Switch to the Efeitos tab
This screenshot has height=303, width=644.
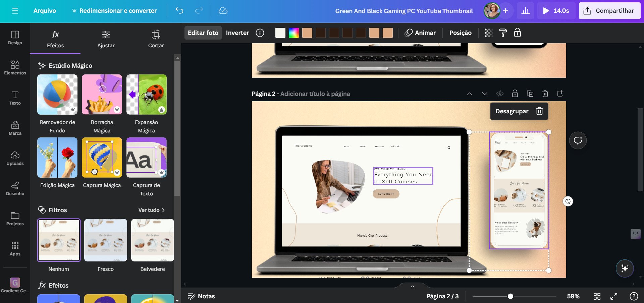coord(55,39)
